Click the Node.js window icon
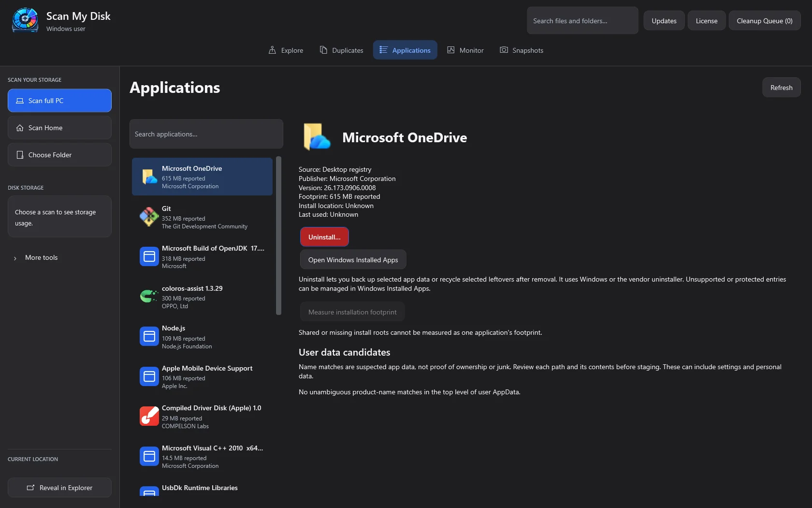Image resolution: width=812 pixels, height=508 pixels. [x=149, y=336]
